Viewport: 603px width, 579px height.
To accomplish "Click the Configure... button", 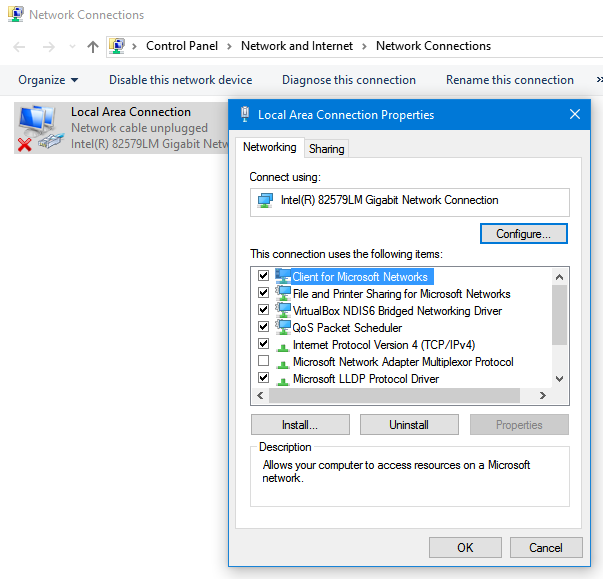I will tap(523, 234).
